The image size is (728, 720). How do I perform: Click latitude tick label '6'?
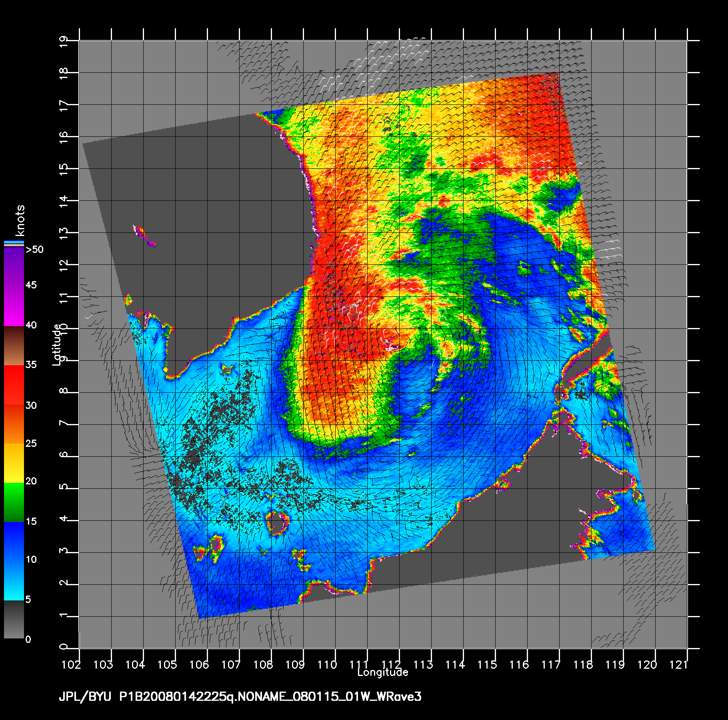(x=64, y=455)
